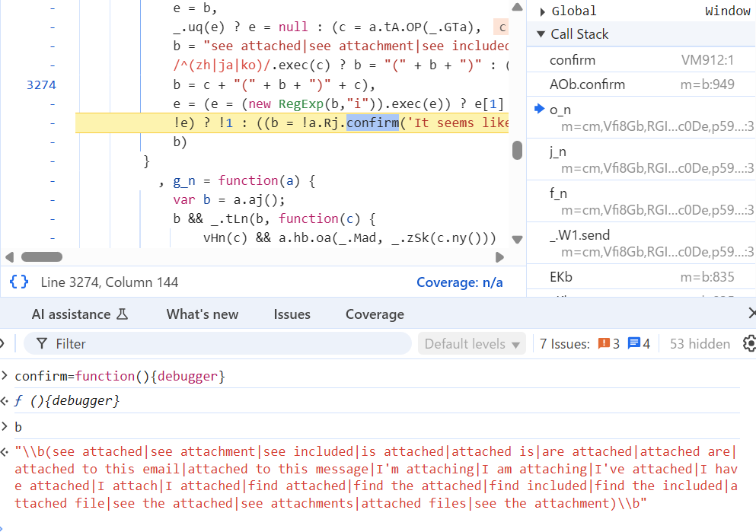Select the f_n call stack frame
Image resolution: width=756 pixels, height=532 pixels.
(641, 202)
